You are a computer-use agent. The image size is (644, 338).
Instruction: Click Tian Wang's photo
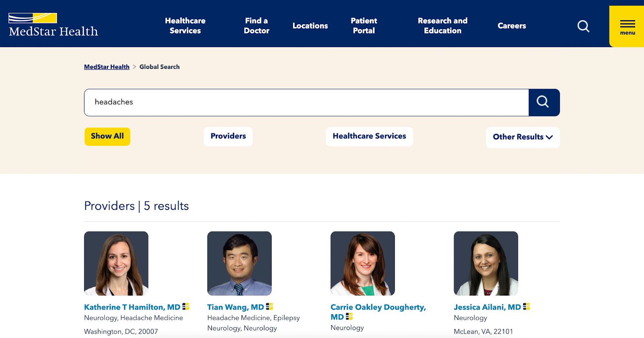(239, 263)
